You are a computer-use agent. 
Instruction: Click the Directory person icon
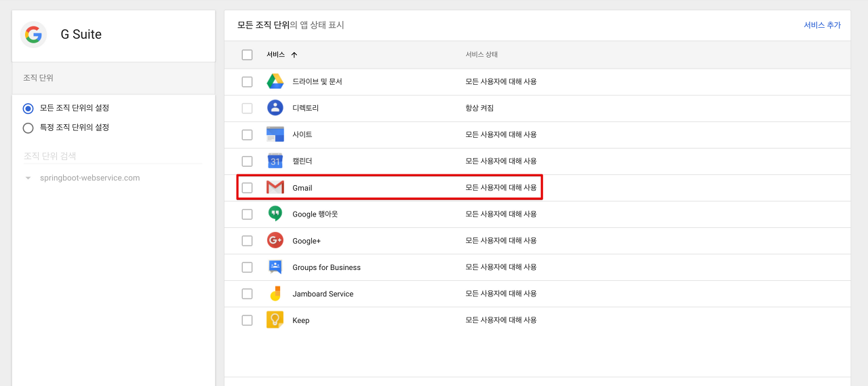[275, 108]
